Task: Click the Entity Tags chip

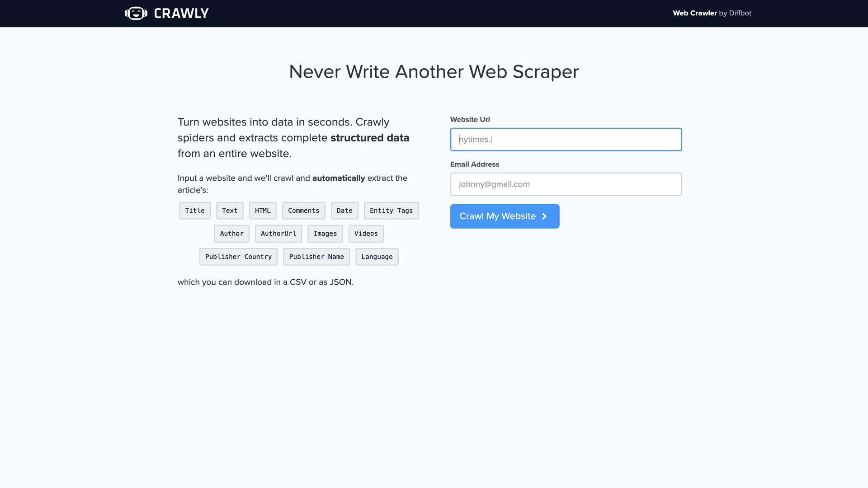Action: click(391, 211)
